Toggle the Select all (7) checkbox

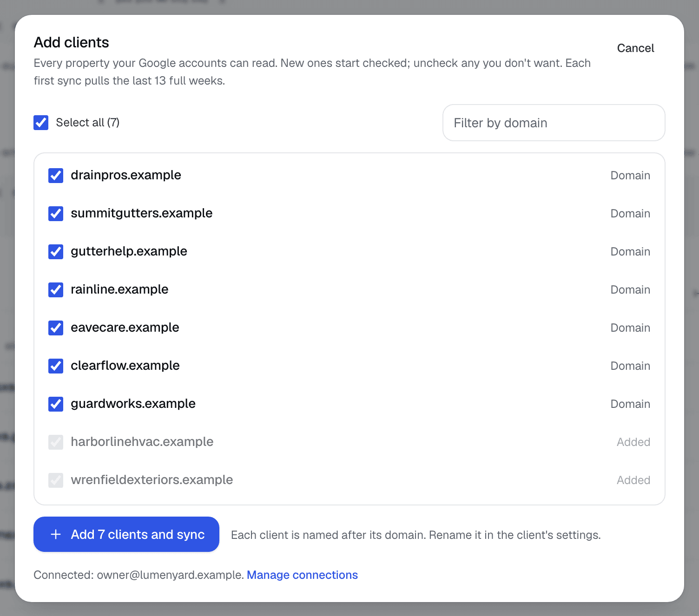[41, 123]
